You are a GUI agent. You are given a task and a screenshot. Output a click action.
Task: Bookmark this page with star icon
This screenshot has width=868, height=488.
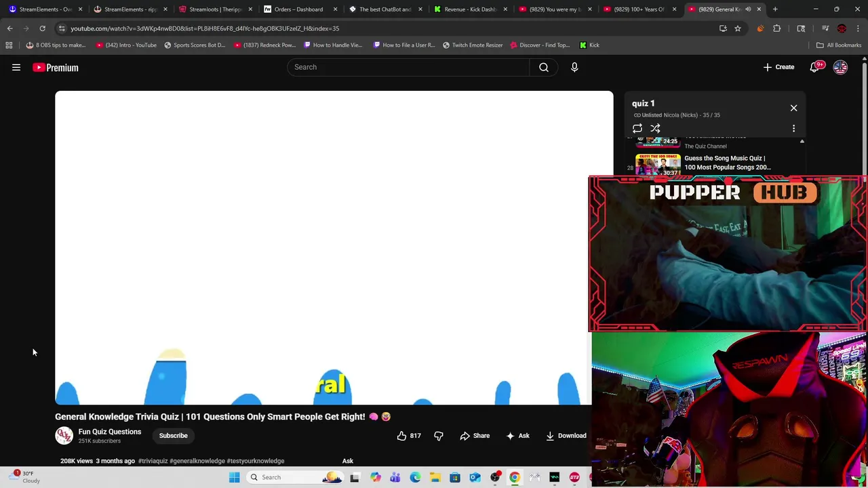pyautogui.click(x=737, y=28)
